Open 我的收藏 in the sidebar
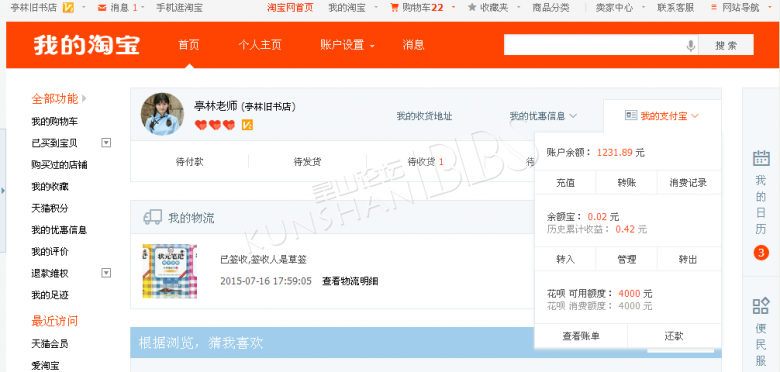The height and width of the screenshot is (372, 780). coord(50,186)
